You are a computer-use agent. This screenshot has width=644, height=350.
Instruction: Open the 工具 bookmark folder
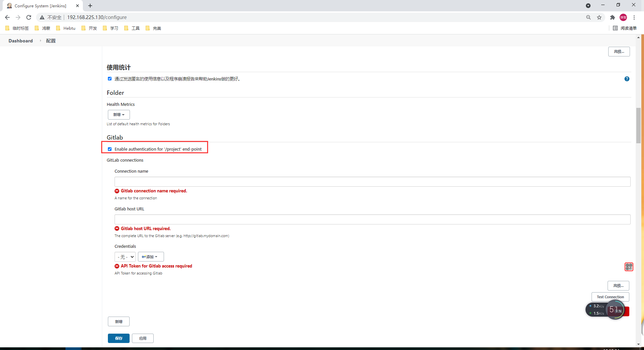click(132, 28)
